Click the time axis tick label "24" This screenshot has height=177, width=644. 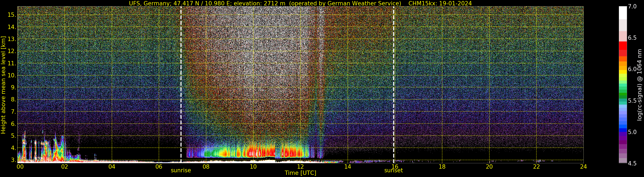583,166
